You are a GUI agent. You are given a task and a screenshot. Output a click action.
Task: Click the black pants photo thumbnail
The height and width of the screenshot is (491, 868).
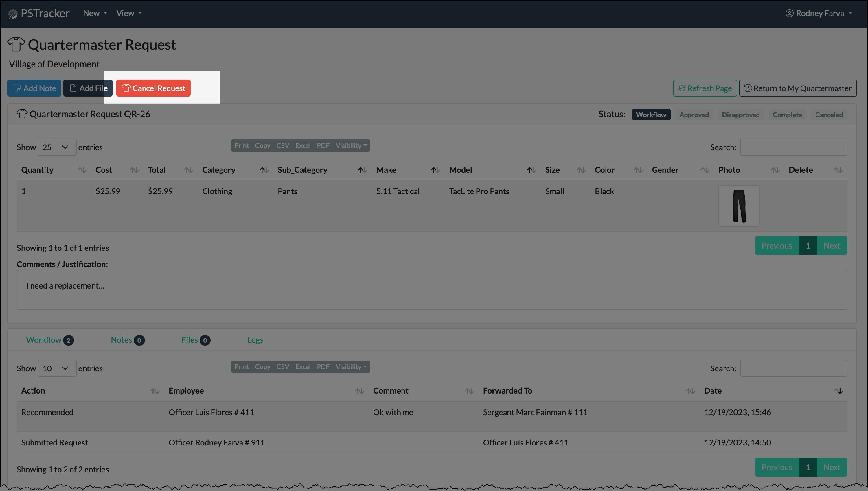pos(739,206)
